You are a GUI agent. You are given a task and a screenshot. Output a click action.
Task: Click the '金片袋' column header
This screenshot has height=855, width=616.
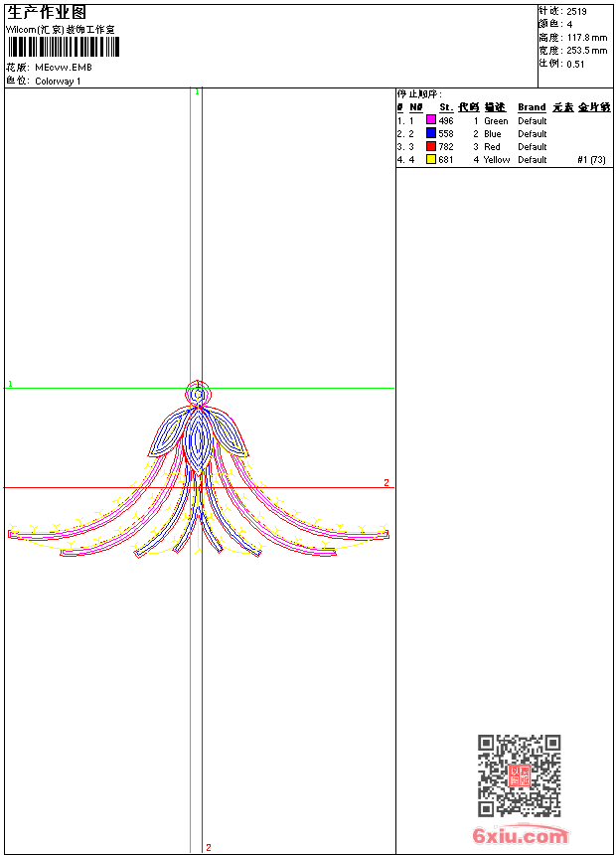click(x=594, y=107)
